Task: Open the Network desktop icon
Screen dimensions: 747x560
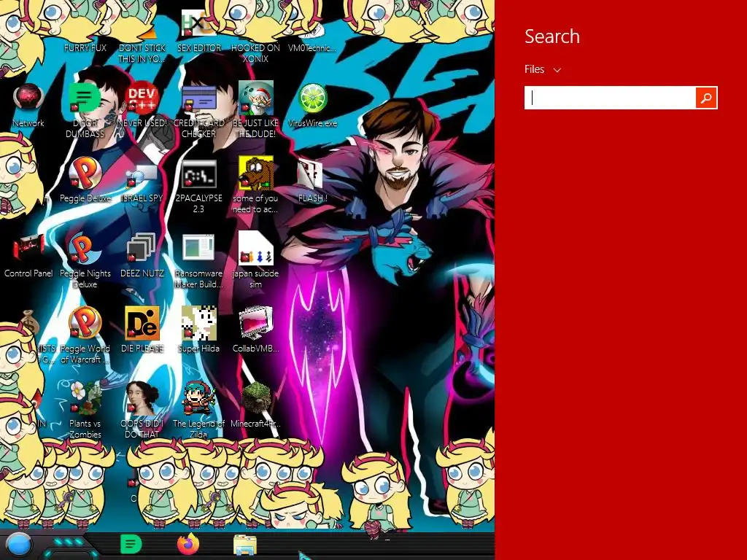Action: click(x=28, y=98)
